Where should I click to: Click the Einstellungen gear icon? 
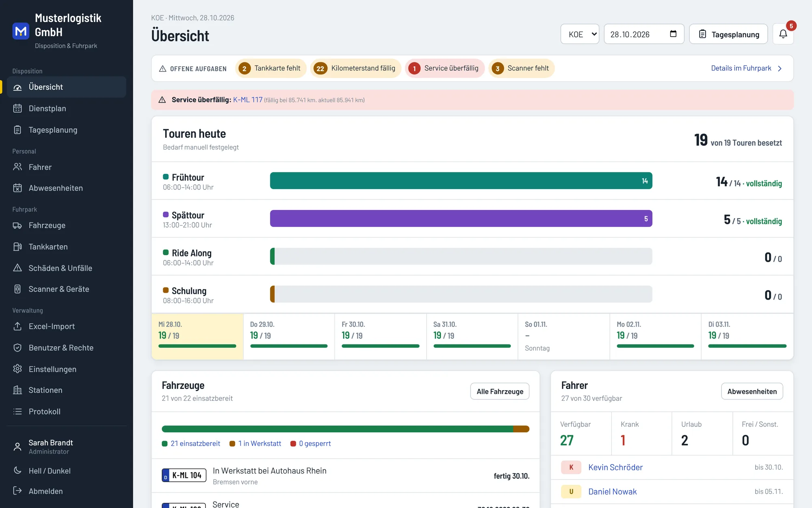pyautogui.click(x=17, y=369)
